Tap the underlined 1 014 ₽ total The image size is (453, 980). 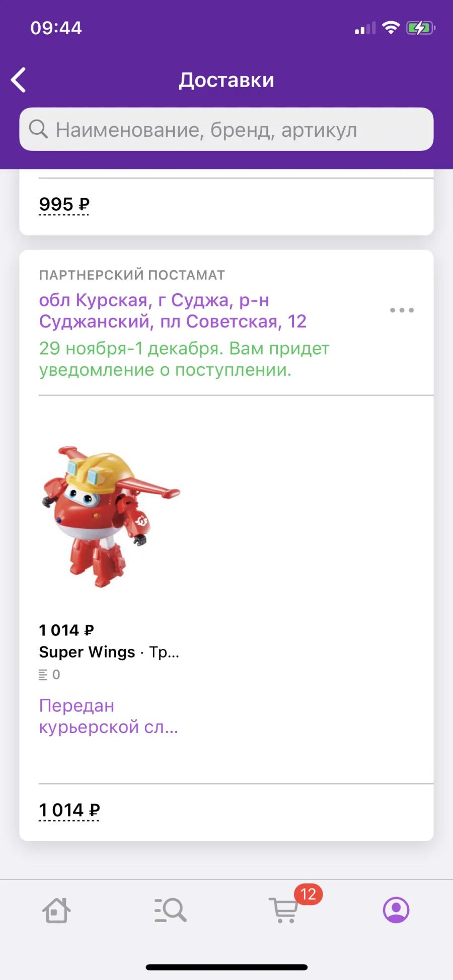tap(69, 810)
